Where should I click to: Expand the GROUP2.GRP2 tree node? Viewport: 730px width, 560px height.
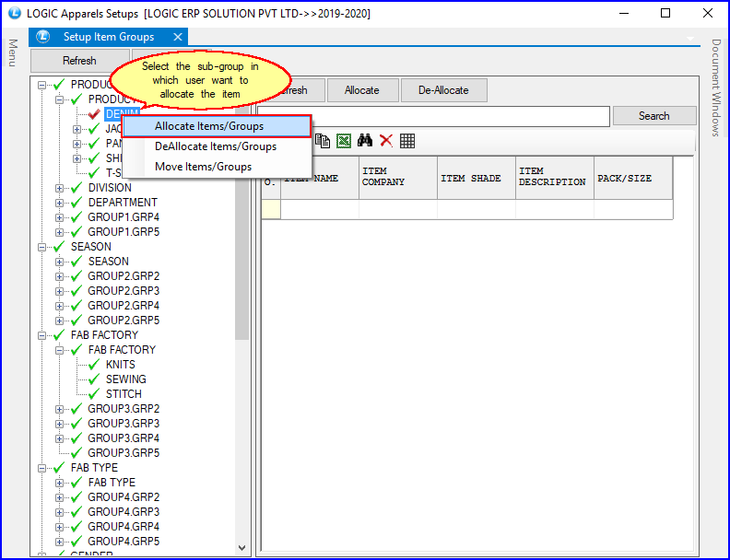click(x=60, y=276)
